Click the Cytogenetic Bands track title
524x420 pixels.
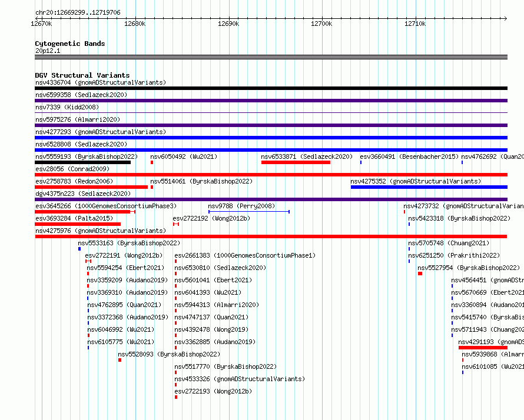click(x=70, y=44)
